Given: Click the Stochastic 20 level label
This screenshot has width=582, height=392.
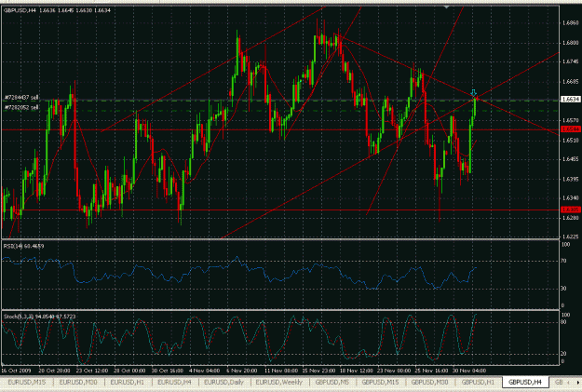Looking at the screenshot, I should (563, 354).
